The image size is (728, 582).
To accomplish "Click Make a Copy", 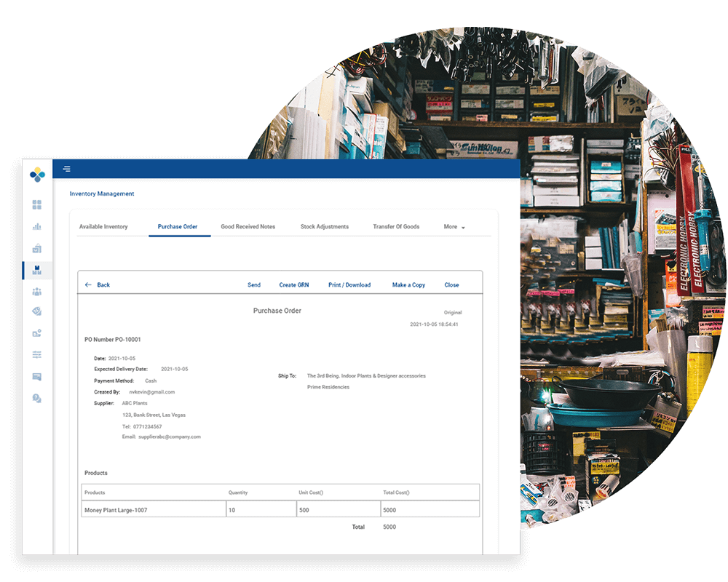I will click(408, 285).
